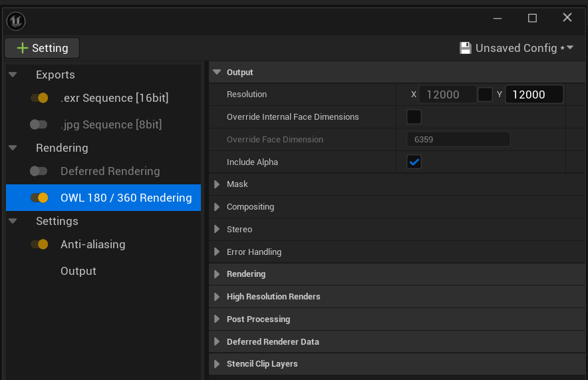
Task: Collapse the Output section header
Action: click(217, 72)
